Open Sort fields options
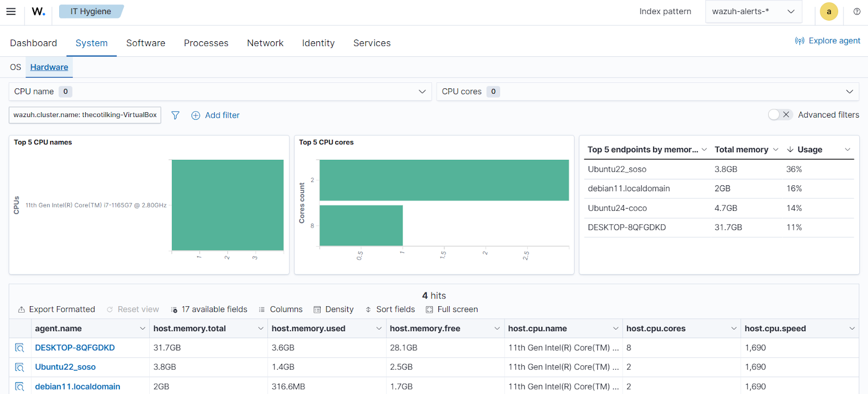868x394 pixels. click(390, 309)
